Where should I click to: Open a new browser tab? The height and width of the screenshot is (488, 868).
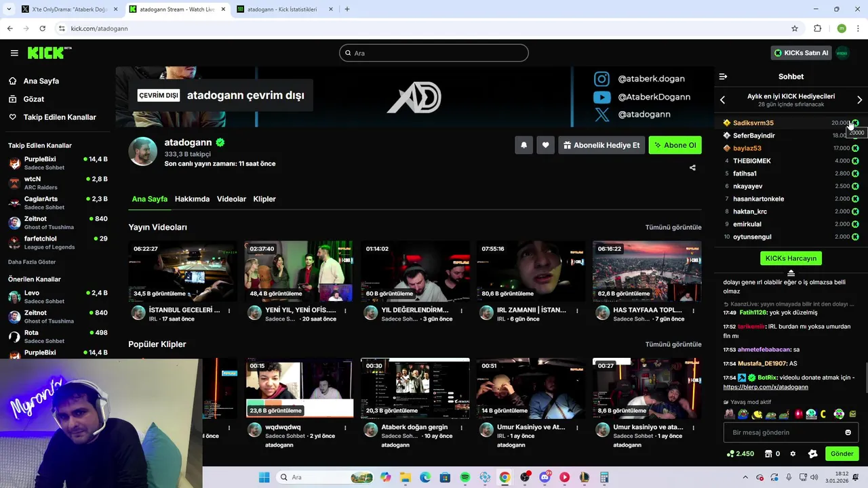(347, 9)
